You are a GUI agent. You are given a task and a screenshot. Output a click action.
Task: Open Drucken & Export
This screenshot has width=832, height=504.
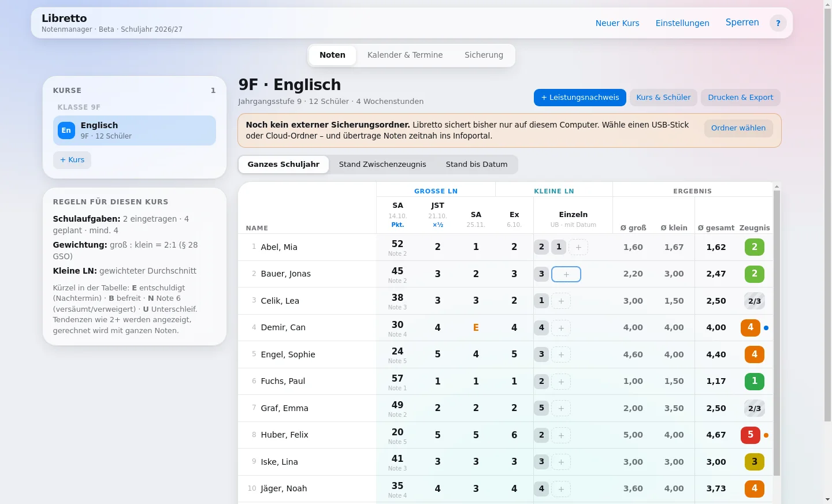click(x=741, y=98)
